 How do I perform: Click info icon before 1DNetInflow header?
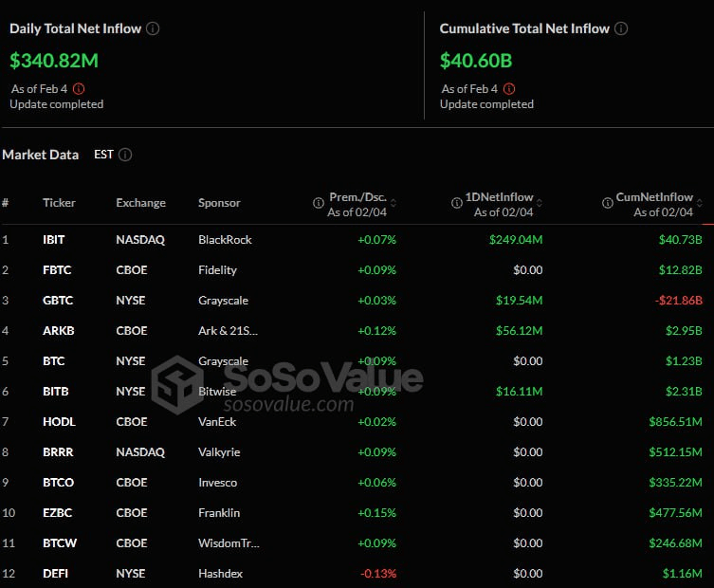point(457,203)
